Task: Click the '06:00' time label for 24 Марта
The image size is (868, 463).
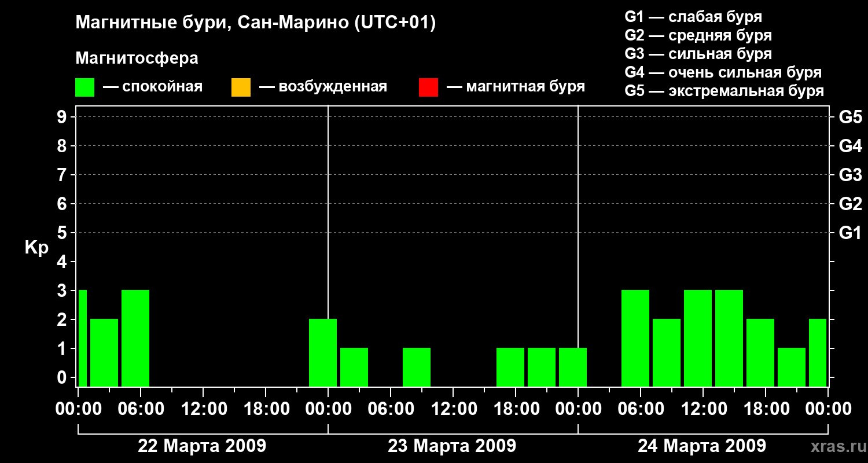Action: tap(641, 409)
